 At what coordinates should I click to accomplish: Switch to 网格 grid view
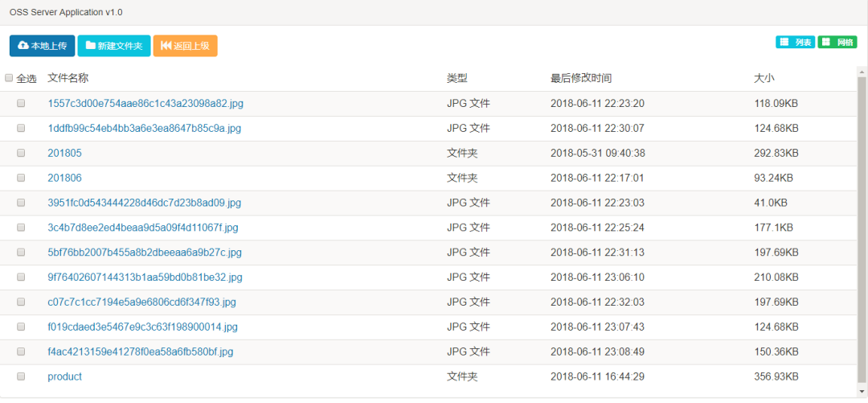coord(837,42)
